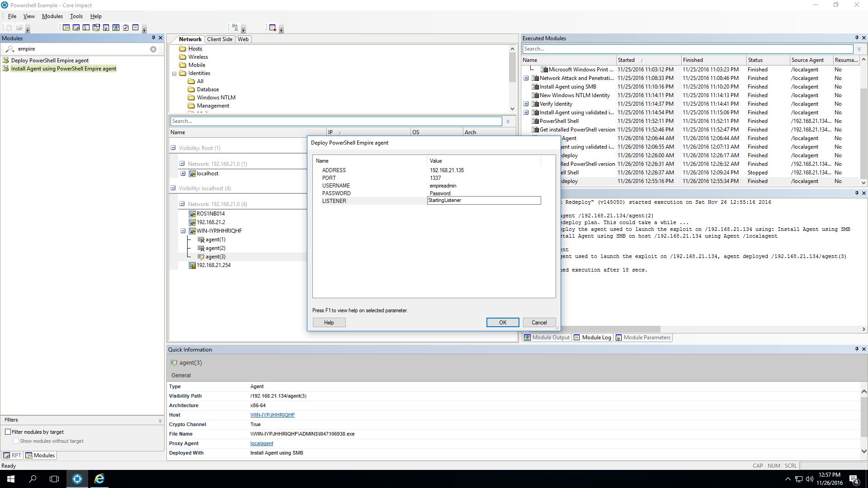Close the Executed Modules panel
This screenshot has height=488, width=868.
pos(863,38)
